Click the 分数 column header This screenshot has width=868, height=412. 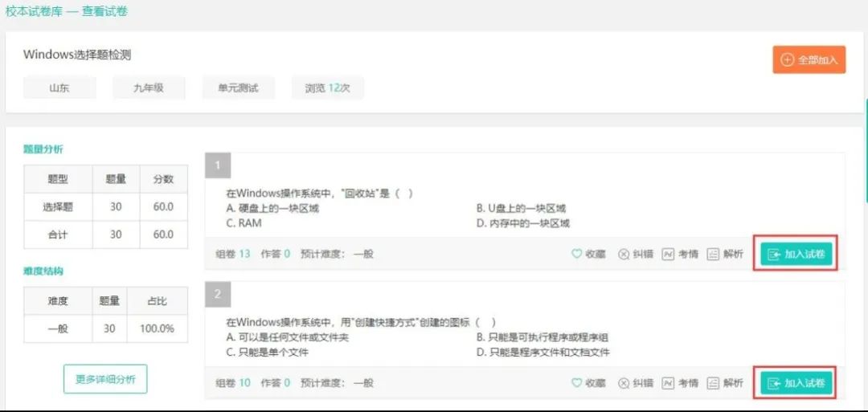(x=163, y=179)
